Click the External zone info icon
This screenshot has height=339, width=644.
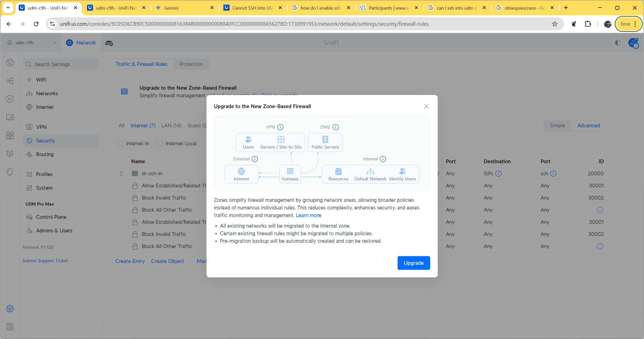[x=255, y=159]
